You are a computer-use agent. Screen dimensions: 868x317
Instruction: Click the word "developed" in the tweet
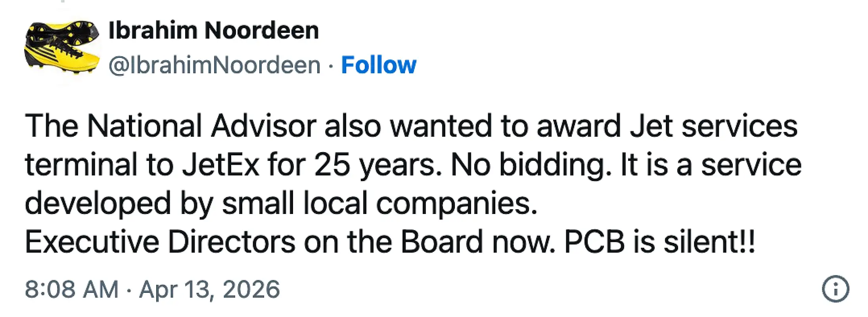point(98,203)
